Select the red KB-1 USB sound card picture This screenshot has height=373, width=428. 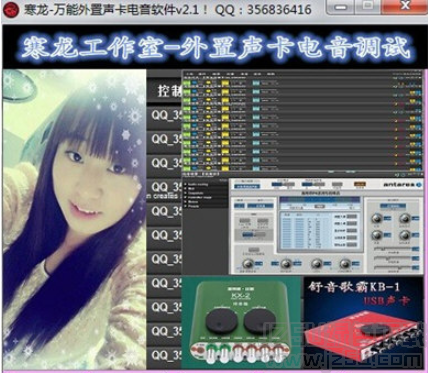(364, 322)
